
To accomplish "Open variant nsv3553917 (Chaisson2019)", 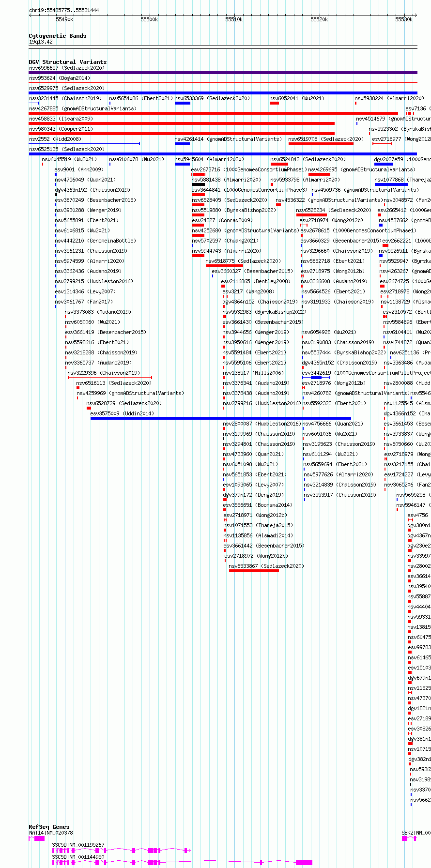I will (x=340, y=495).
